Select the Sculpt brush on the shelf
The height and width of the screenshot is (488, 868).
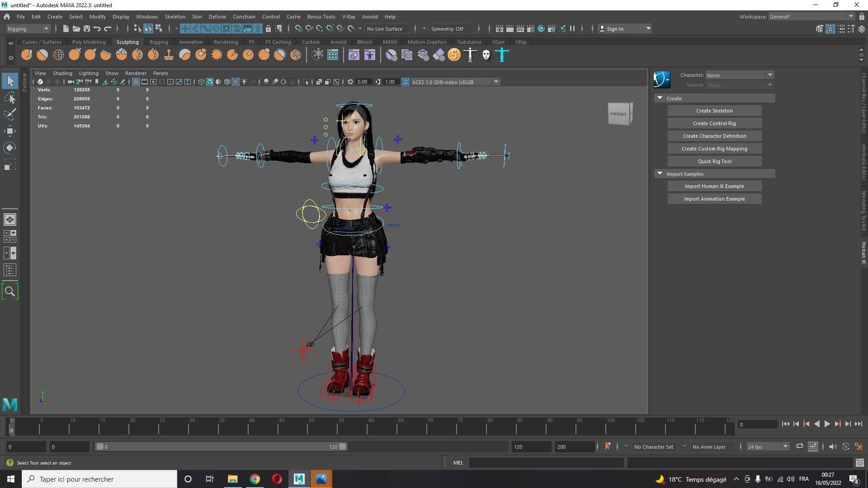(x=27, y=55)
